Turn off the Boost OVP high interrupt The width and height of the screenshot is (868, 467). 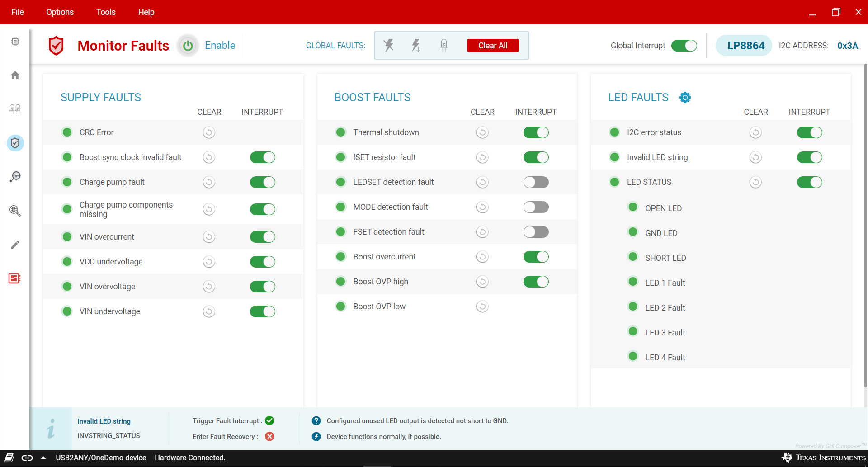pos(536,282)
